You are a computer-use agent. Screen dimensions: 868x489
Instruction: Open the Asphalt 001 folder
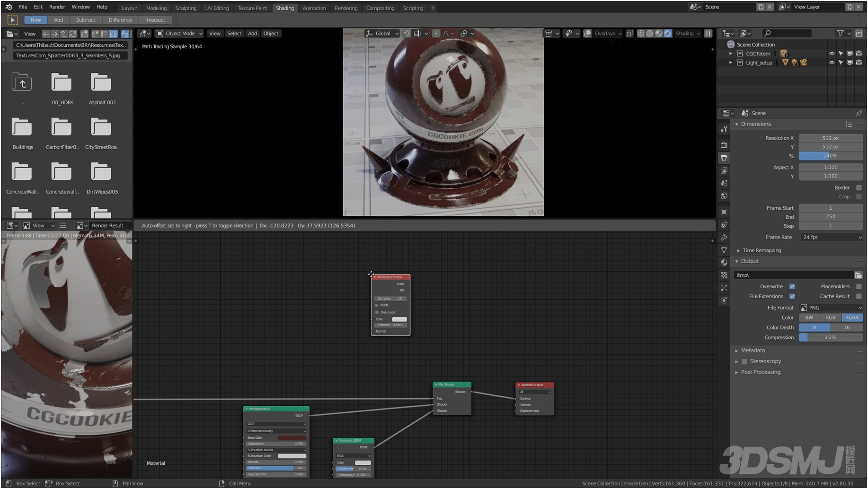101,89
